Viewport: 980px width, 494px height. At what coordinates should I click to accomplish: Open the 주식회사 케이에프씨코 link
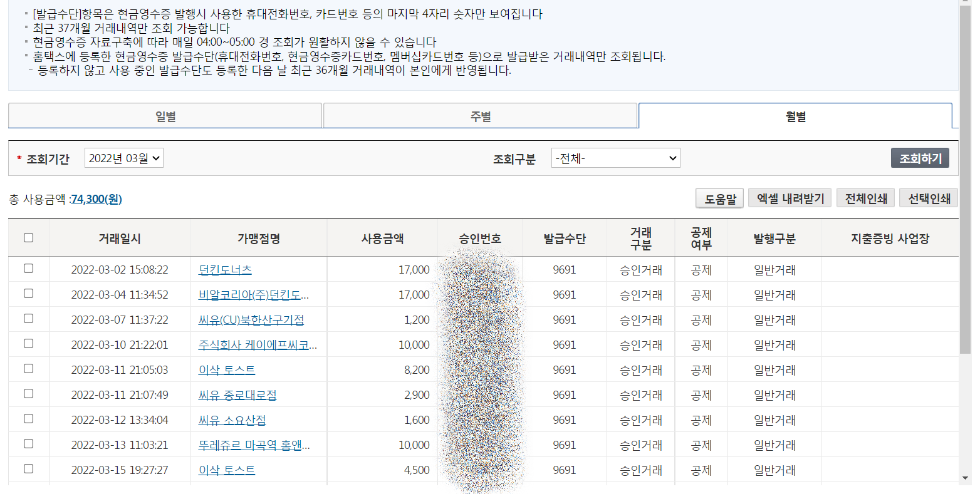click(x=258, y=345)
